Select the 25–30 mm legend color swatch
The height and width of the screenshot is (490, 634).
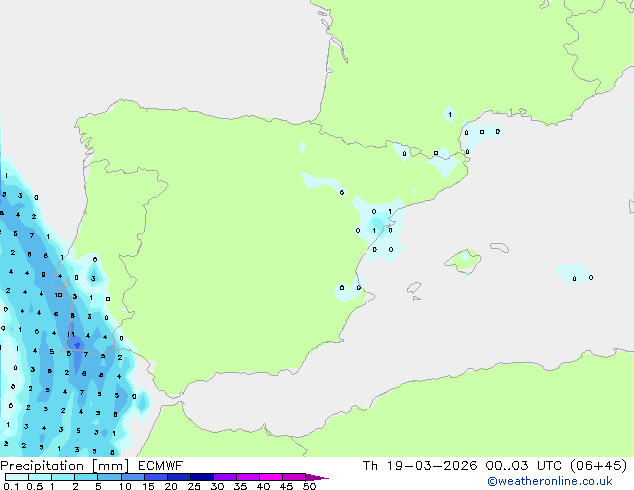[x=202, y=477]
